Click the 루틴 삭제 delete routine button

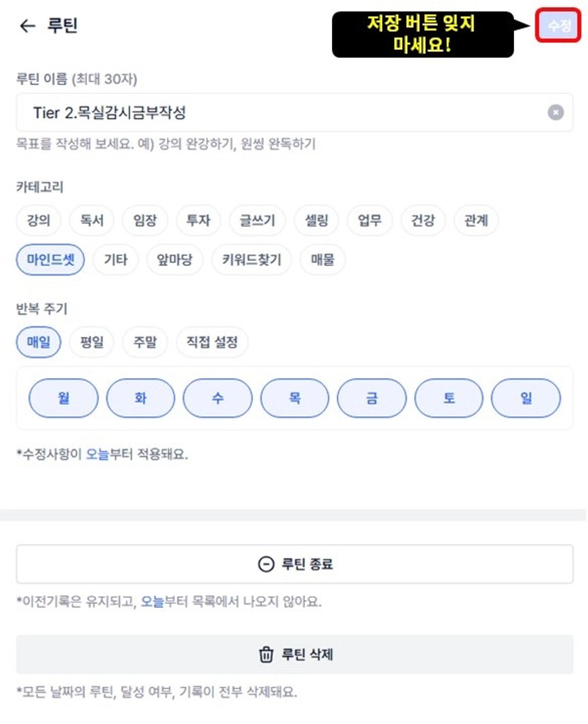(x=294, y=654)
